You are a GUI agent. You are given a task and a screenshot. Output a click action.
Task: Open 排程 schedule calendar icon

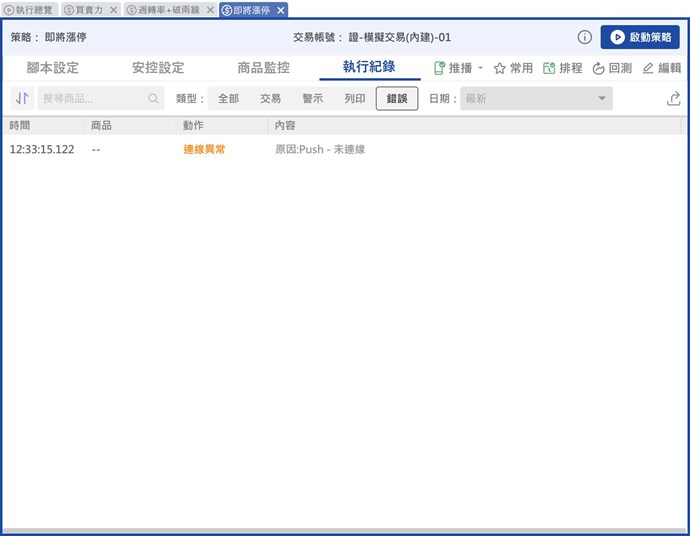tap(549, 68)
